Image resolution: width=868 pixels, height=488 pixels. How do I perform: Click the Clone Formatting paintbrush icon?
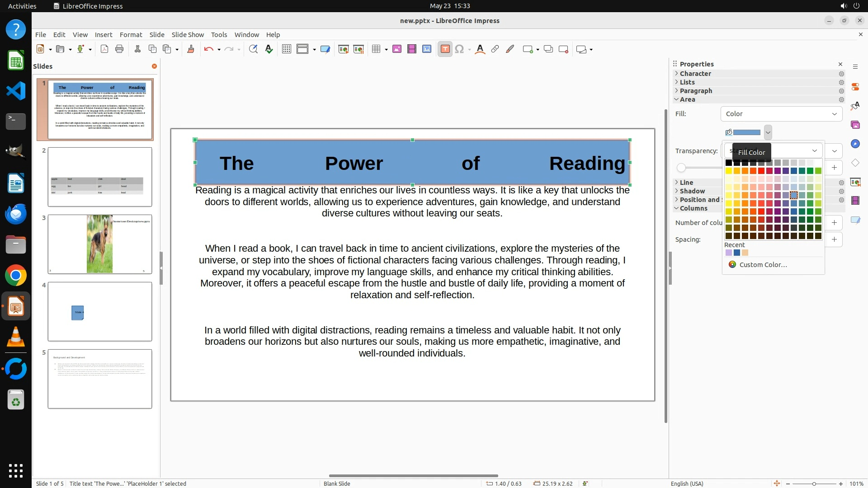point(190,49)
